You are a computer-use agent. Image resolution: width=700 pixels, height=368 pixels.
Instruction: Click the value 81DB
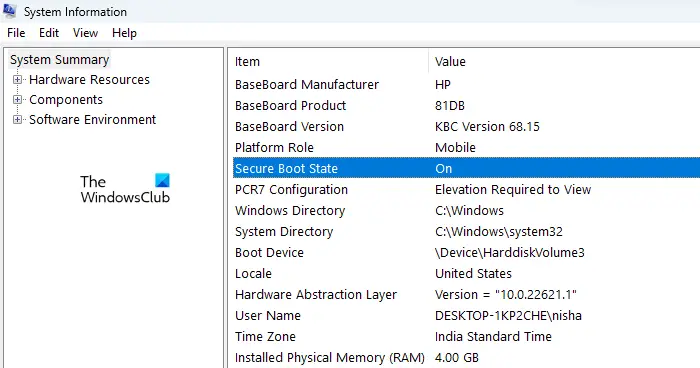point(450,106)
